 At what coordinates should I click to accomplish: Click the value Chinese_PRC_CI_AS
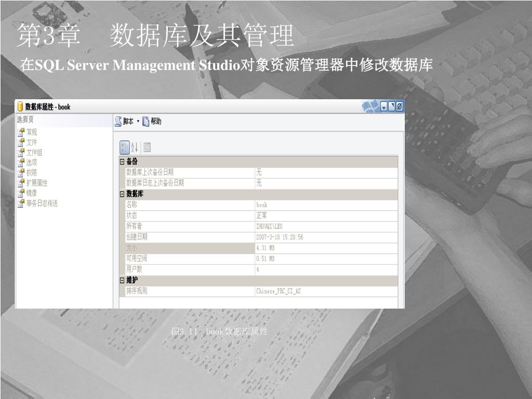tap(278, 291)
